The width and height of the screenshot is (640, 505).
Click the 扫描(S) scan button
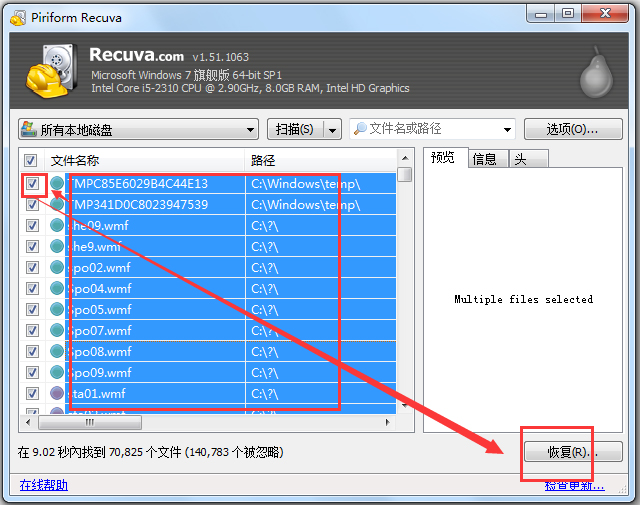(x=295, y=129)
